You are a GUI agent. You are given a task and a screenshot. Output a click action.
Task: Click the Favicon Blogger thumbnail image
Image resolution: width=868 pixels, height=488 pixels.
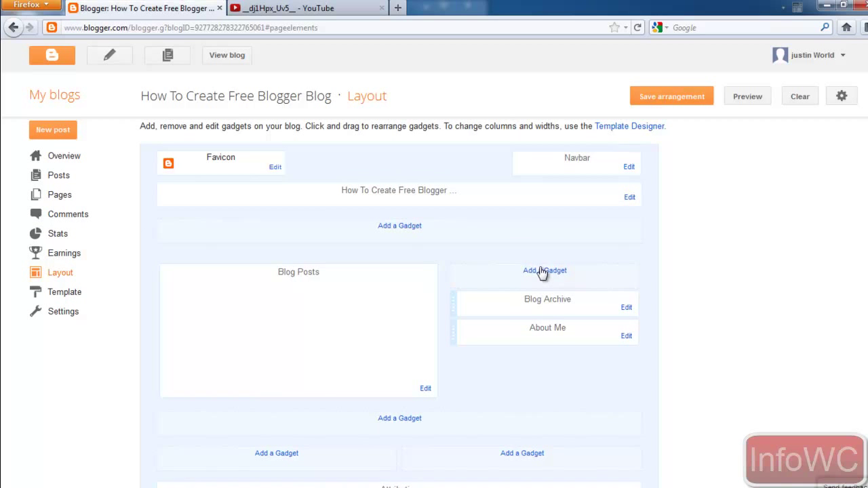tap(168, 163)
